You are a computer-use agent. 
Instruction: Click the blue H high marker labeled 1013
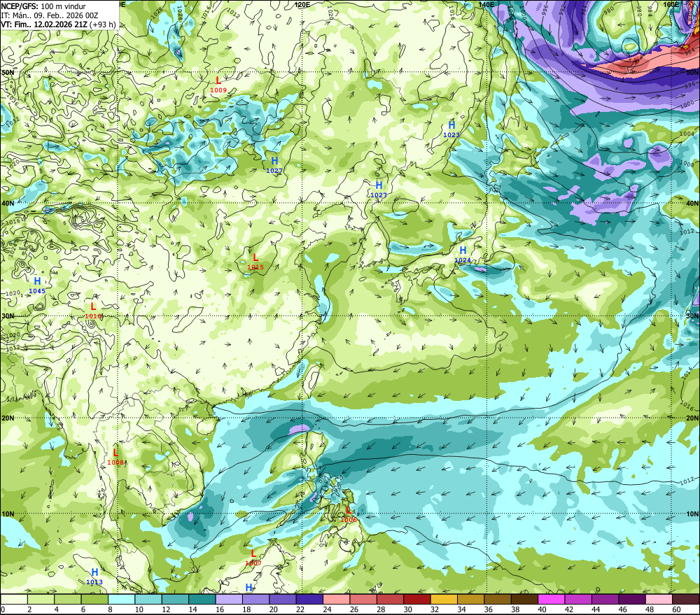point(94,572)
